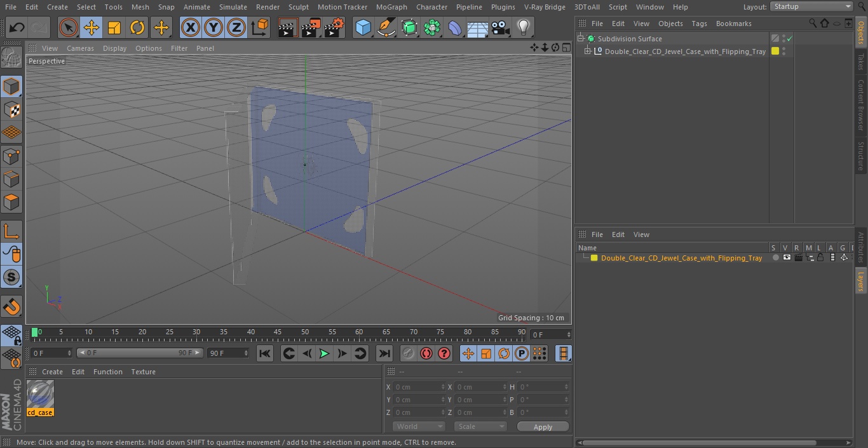
Task: Select the cd_case material thumbnail
Action: (40, 395)
